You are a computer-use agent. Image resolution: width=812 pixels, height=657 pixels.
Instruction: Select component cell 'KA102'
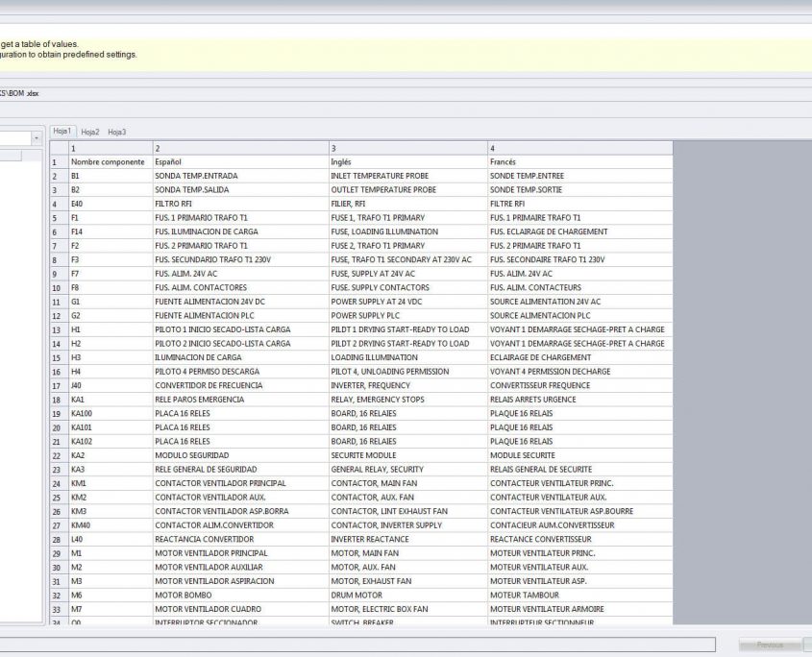pos(111,442)
